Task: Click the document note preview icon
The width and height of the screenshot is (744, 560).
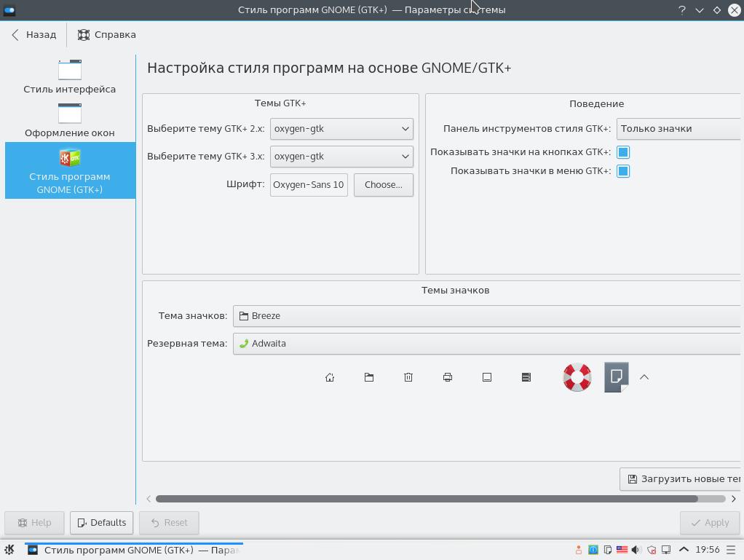Action: [x=617, y=377]
